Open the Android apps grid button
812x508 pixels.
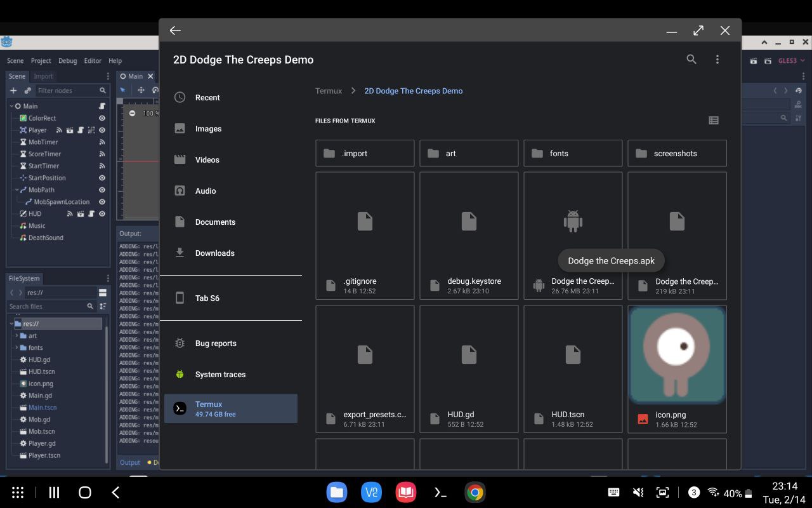(x=18, y=492)
